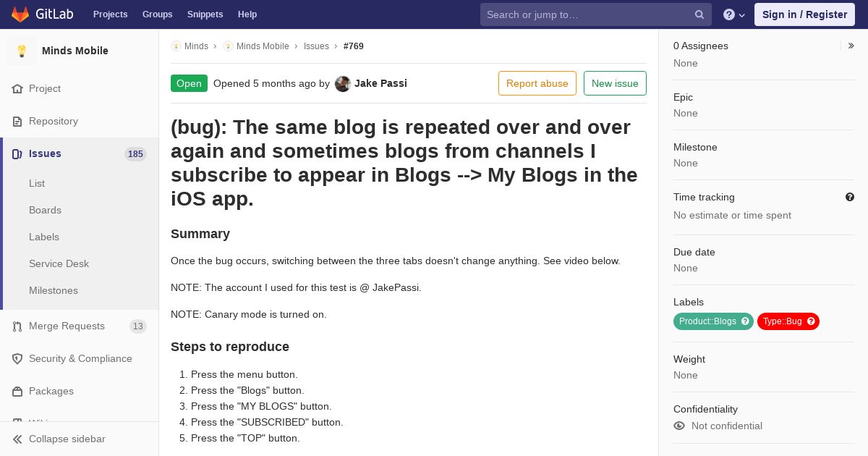Click the "0 Assignees" text
Viewport: 868px width, 456px height.
(701, 46)
